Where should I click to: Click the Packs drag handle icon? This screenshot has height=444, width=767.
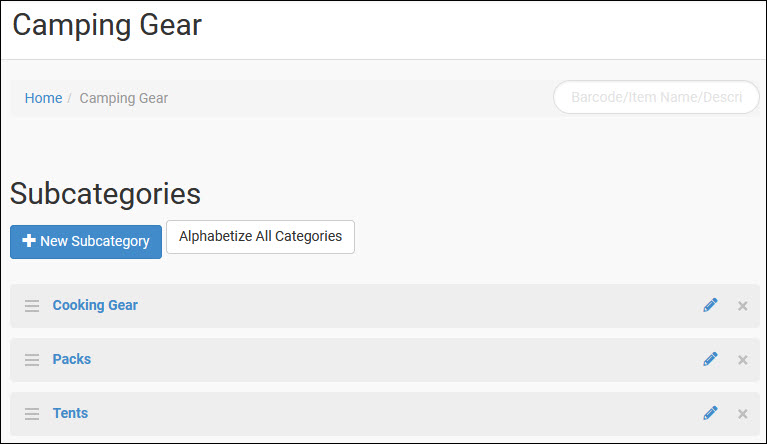[x=32, y=360]
